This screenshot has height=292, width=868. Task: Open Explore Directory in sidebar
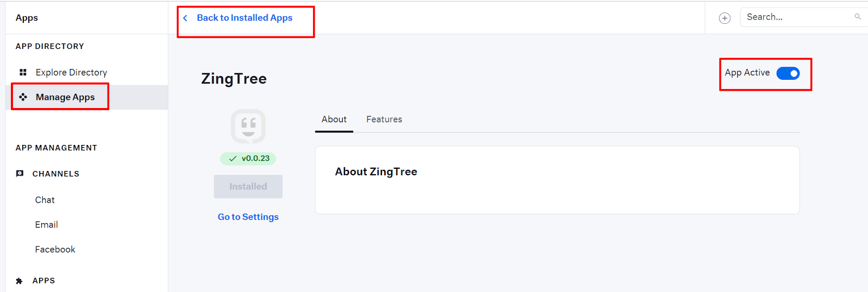tap(71, 72)
